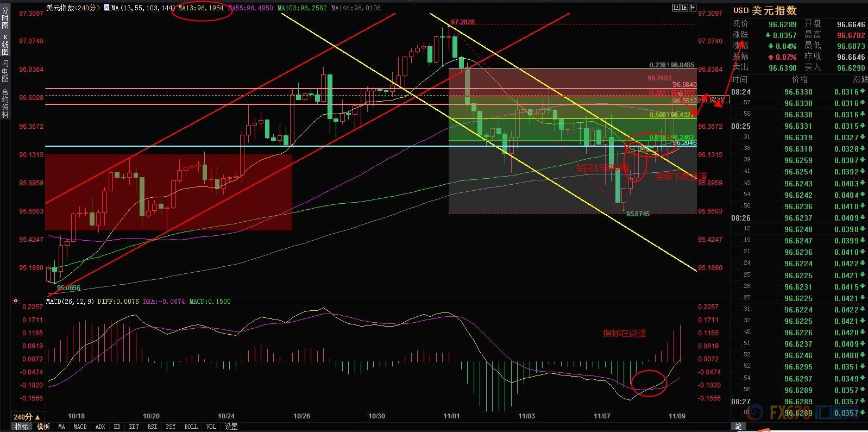This screenshot has width=868, height=432.
Task: Apply the KDJ indicator
Action: 134,427
